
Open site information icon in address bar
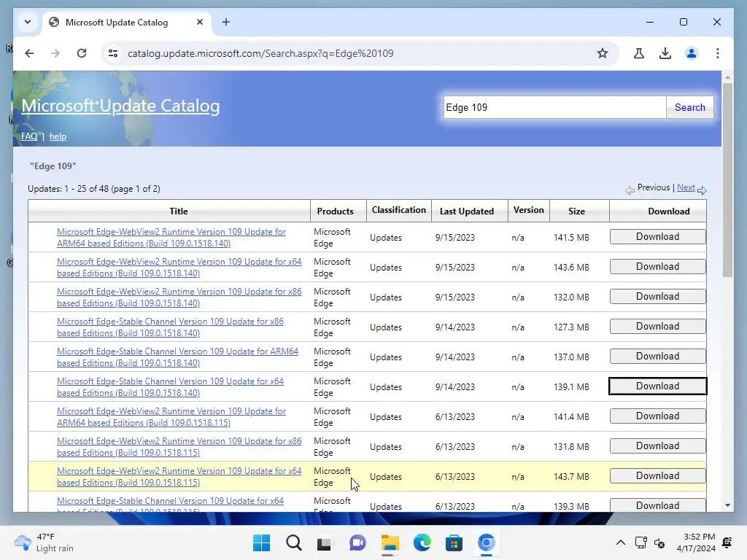(113, 53)
